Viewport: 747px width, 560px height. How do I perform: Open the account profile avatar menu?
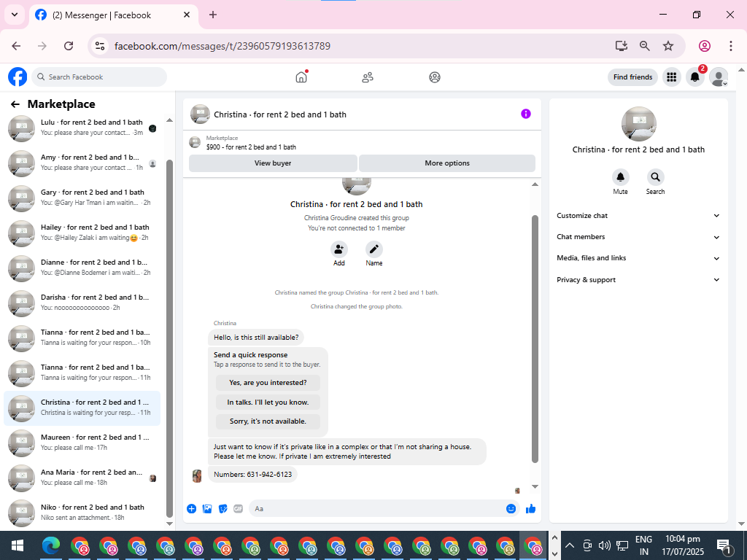(719, 77)
